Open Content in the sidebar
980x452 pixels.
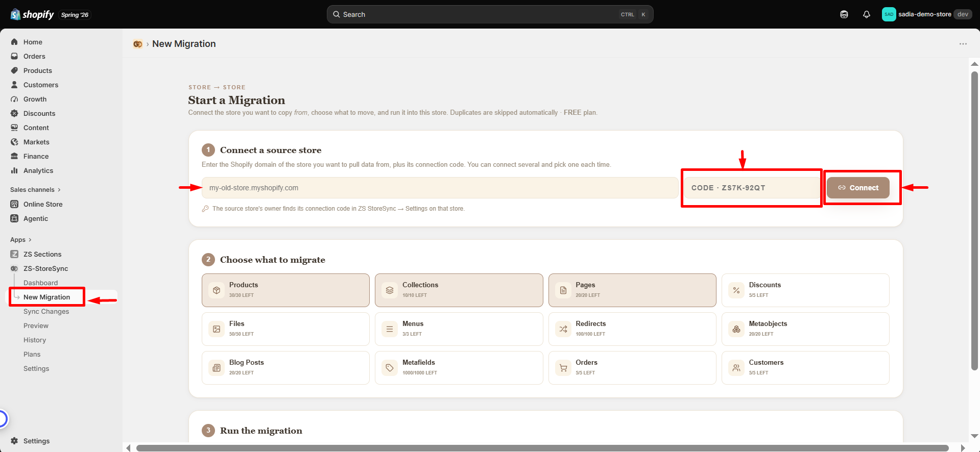(36, 128)
